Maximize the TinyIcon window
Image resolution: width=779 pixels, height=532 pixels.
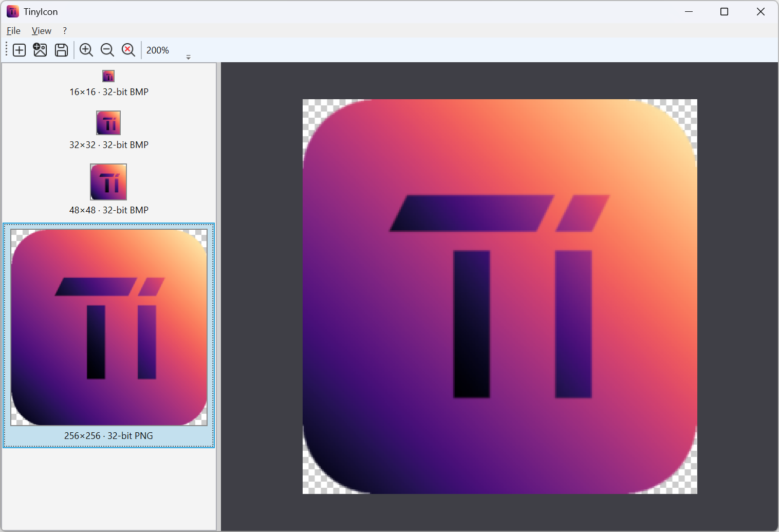coord(725,11)
